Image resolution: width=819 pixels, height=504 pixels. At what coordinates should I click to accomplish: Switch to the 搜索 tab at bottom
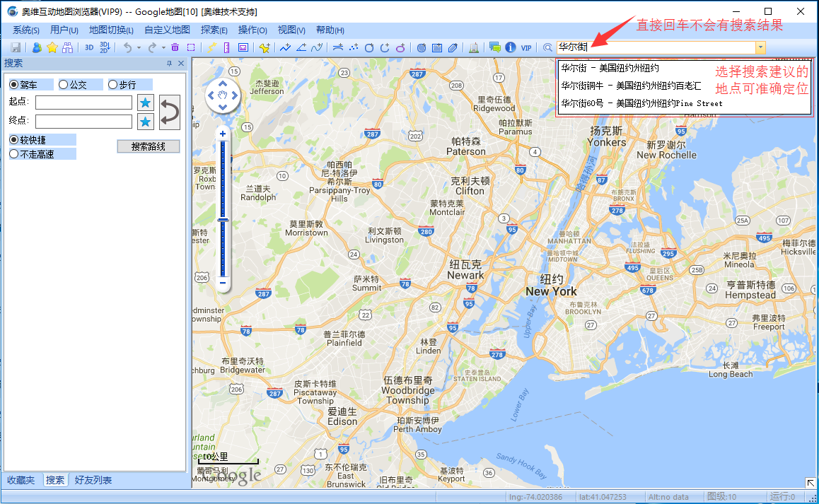coord(55,480)
